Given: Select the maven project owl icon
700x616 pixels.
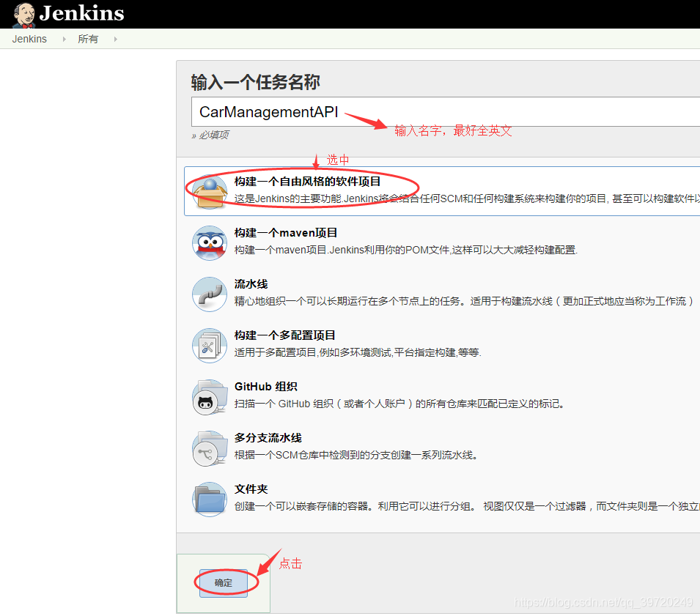Looking at the screenshot, I should click(210, 242).
